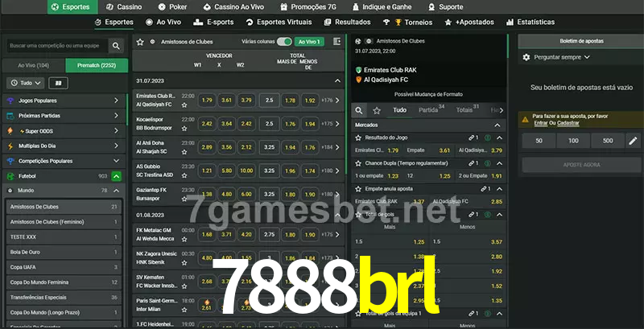This screenshot has width=644, height=329.
Task: Switch to the Ao Vivo (104) tab
Action: click(x=34, y=65)
